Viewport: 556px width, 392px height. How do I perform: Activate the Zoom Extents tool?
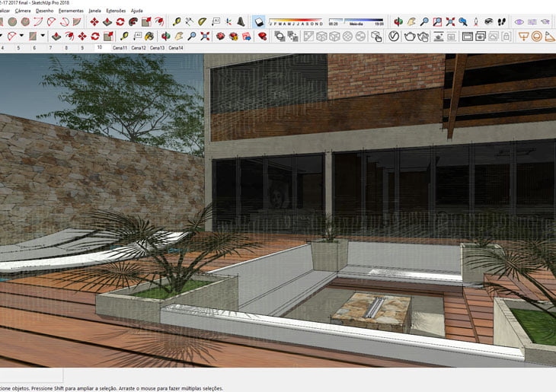point(450,22)
